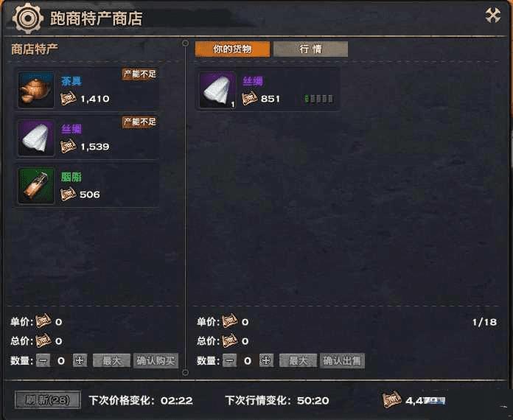513x420 pixels.
Task: Click the 最大 max button for buying
Action: [111, 361]
